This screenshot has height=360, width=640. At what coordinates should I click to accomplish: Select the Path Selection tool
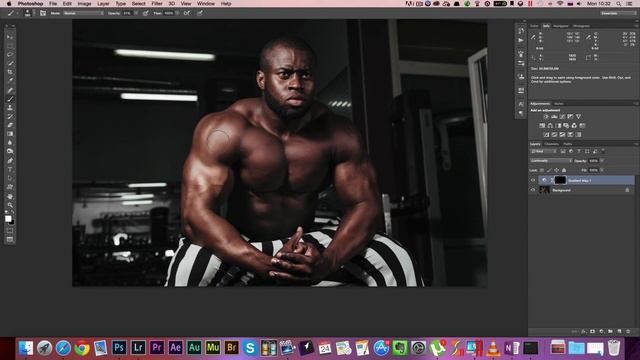(x=10, y=178)
